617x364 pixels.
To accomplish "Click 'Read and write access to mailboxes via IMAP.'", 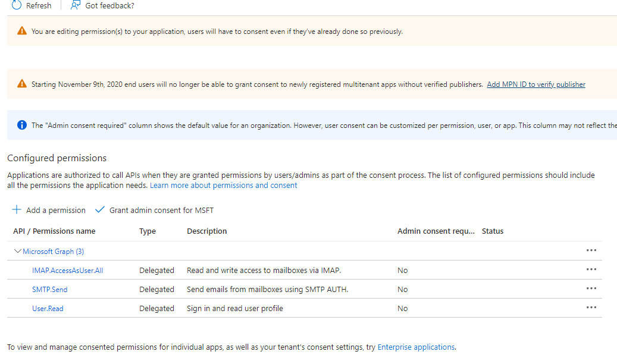I will coord(264,271).
